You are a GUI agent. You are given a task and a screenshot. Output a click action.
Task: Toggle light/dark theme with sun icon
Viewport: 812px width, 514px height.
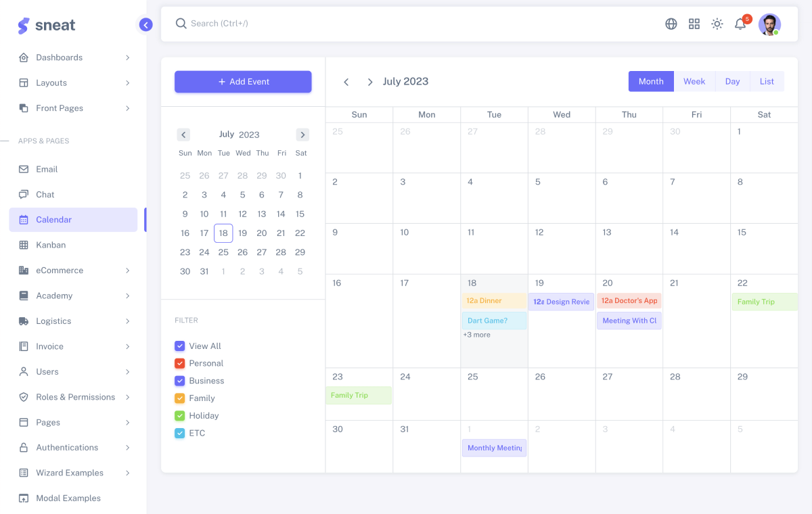(717, 24)
